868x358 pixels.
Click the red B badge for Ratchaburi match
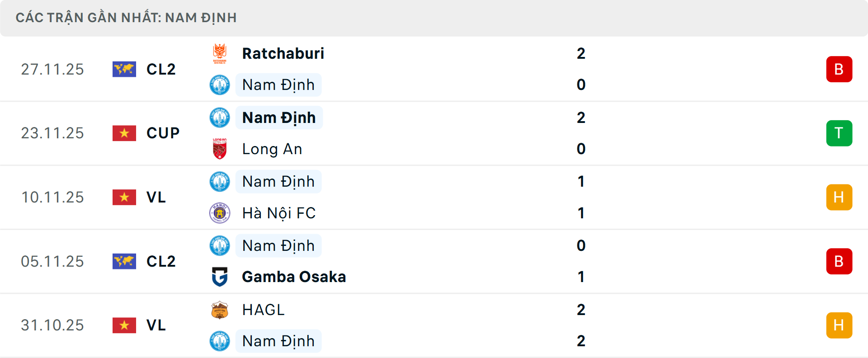tap(839, 69)
